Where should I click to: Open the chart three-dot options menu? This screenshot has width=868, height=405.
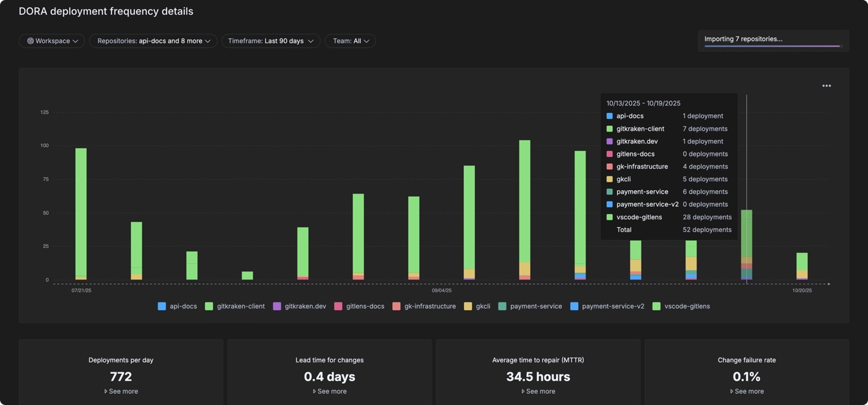pyautogui.click(x=826, y=86)
